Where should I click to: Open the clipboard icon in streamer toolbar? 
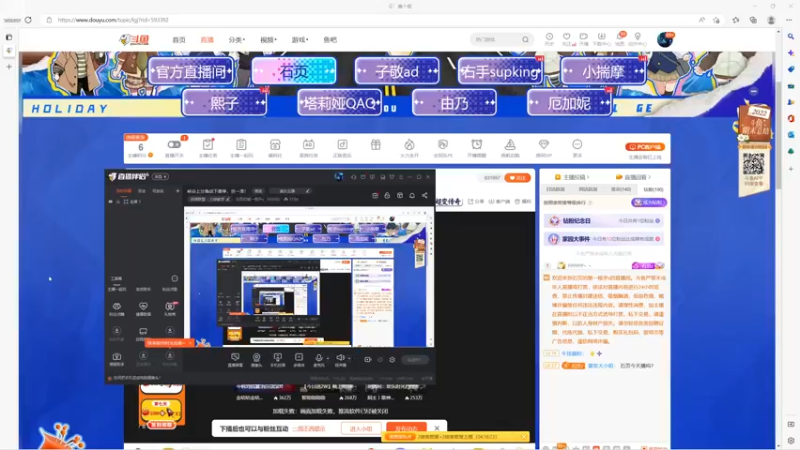click(241, 145)
